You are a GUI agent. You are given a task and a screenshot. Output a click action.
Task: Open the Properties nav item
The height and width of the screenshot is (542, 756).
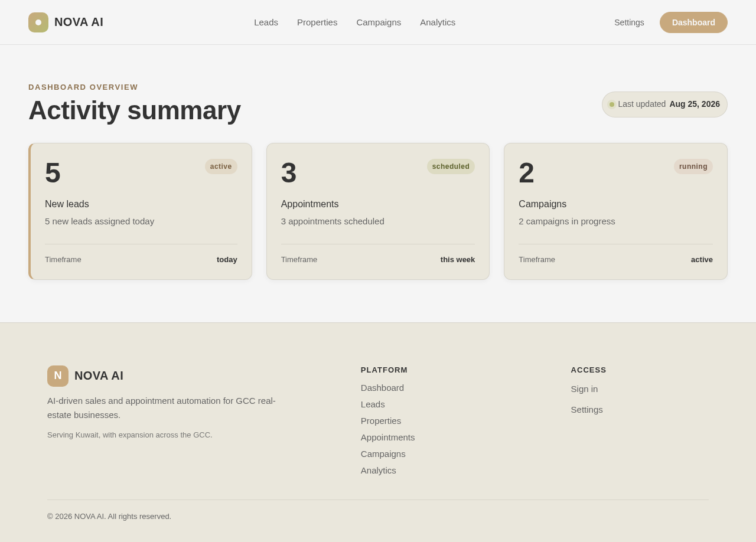[317, 22]
